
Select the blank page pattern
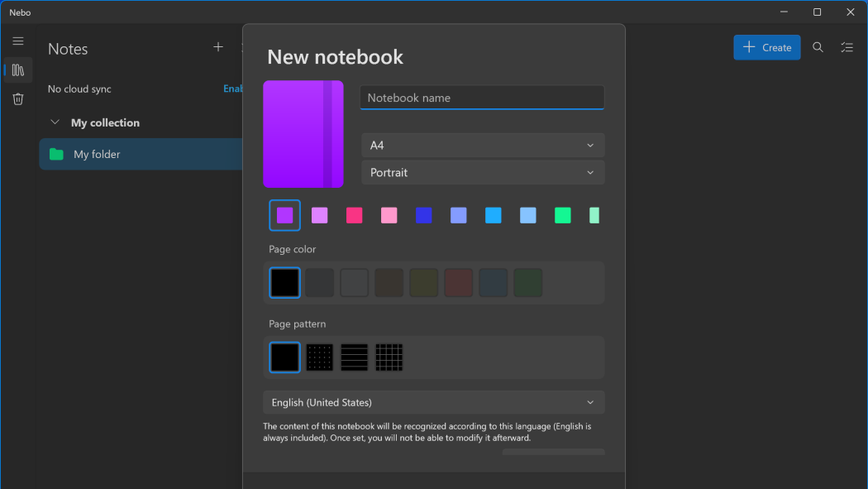coord(285,357)
